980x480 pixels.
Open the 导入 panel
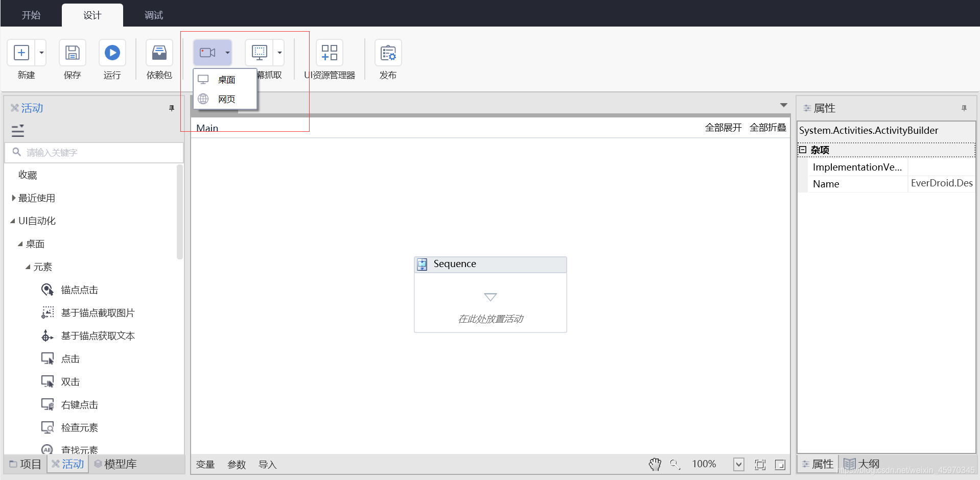(x=267, y=465)
